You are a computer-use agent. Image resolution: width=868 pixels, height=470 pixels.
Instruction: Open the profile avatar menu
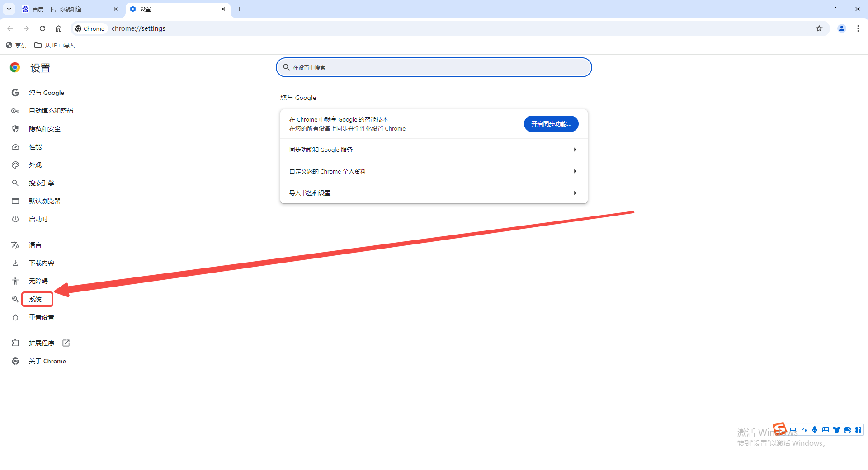[x=842, y=28]
